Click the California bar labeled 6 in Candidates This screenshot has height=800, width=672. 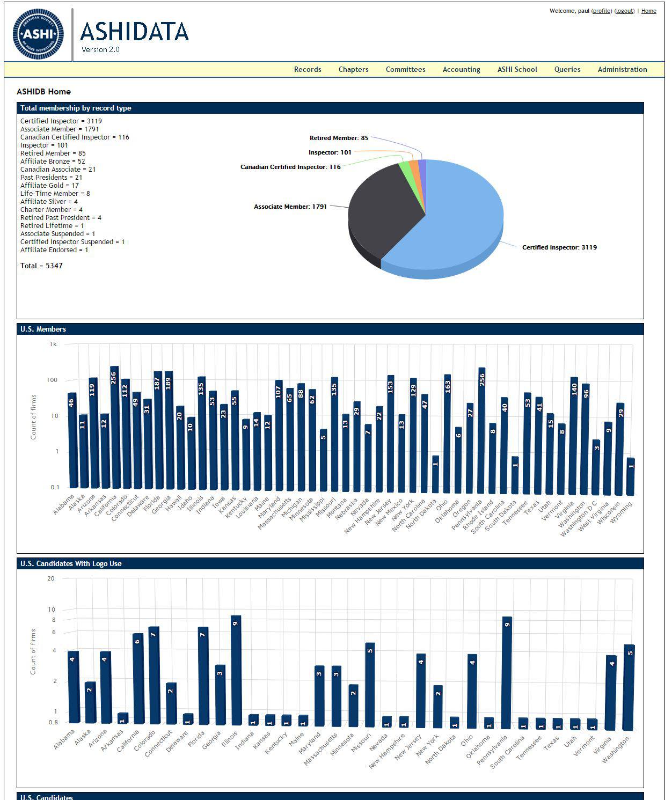click(x=137, y=678)
